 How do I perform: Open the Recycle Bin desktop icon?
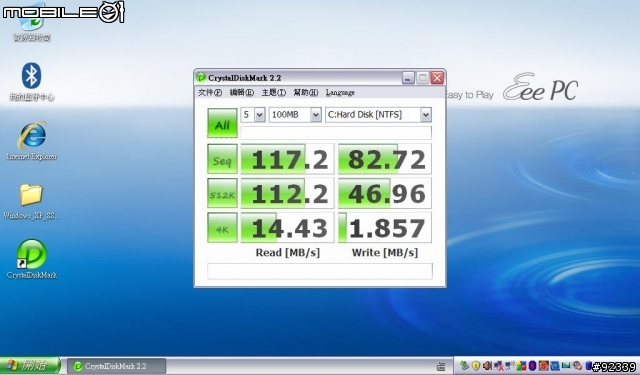(32, 24)
